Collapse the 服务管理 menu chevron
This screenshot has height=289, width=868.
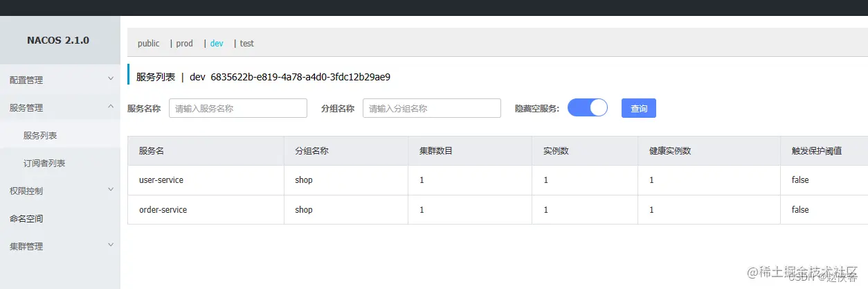111,107
